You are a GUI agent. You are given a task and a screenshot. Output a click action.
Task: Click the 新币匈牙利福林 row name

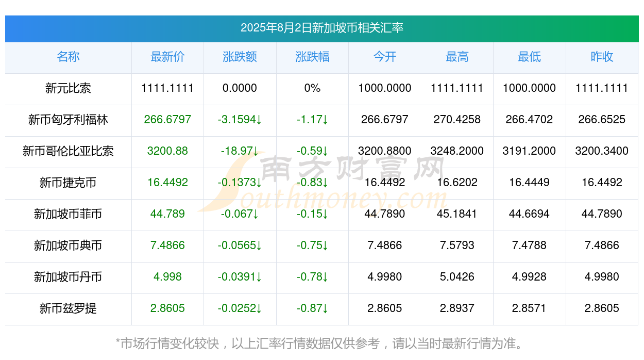tap(68, 120)
